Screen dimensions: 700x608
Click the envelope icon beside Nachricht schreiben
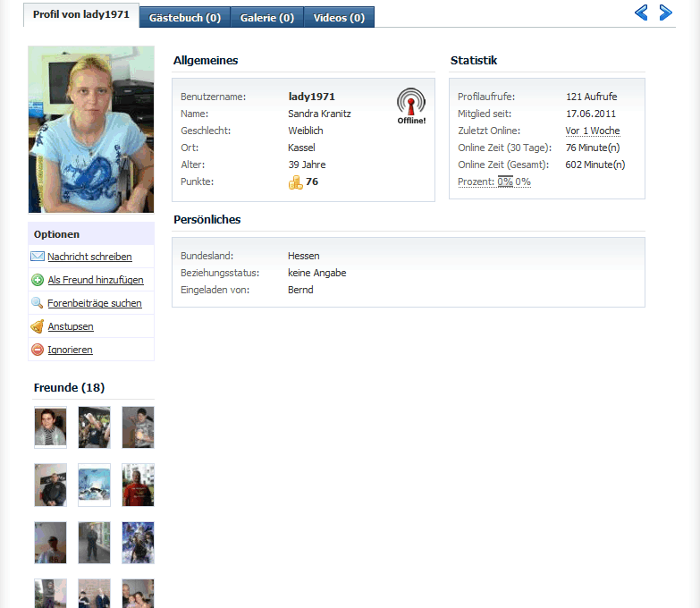pos(38,257)
